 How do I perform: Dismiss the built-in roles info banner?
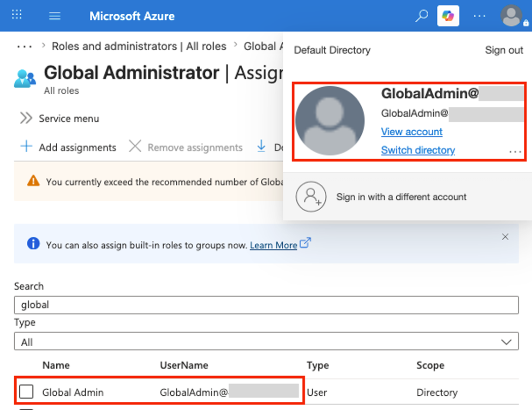coord(505,237)
